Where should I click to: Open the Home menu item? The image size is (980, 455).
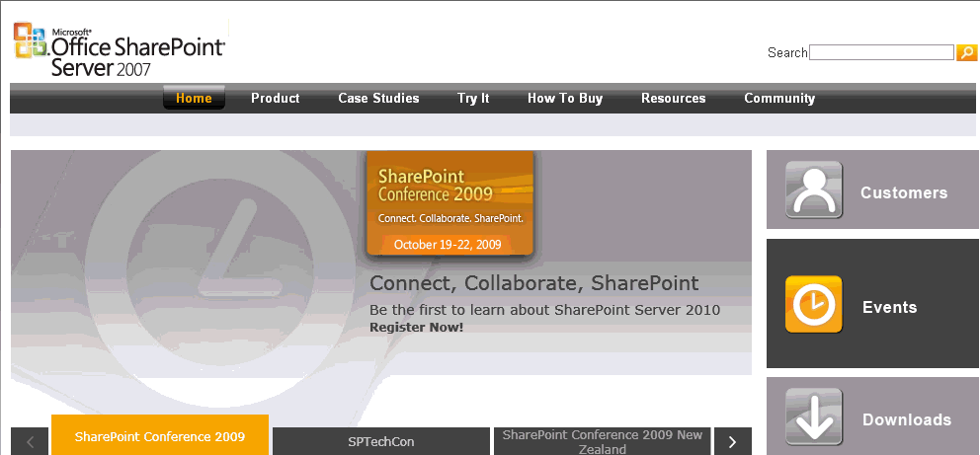point(194,98)
